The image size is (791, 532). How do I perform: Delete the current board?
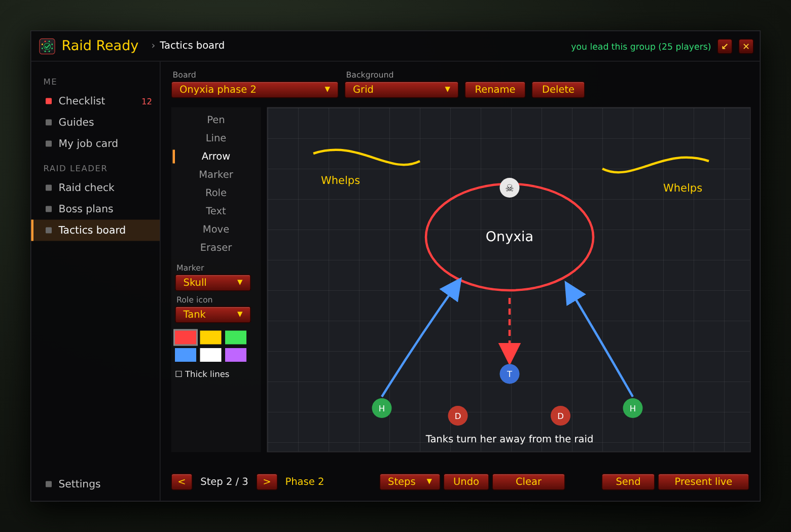[558, 89]
